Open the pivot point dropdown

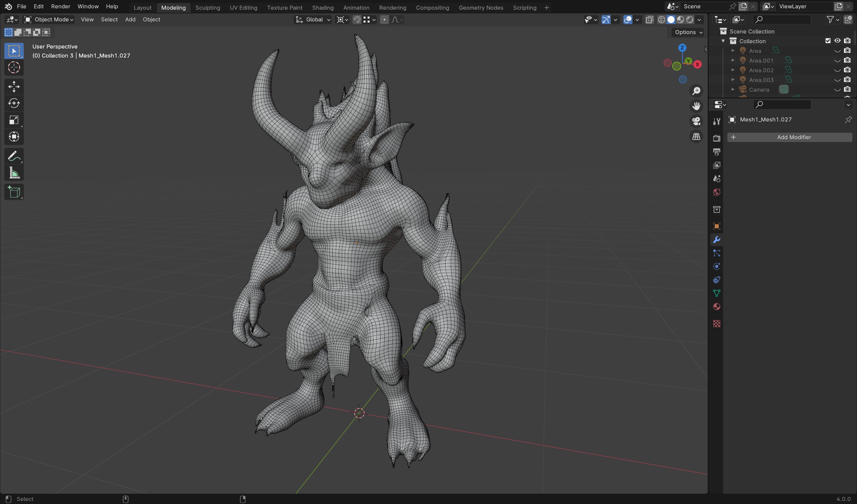point(342,19)
